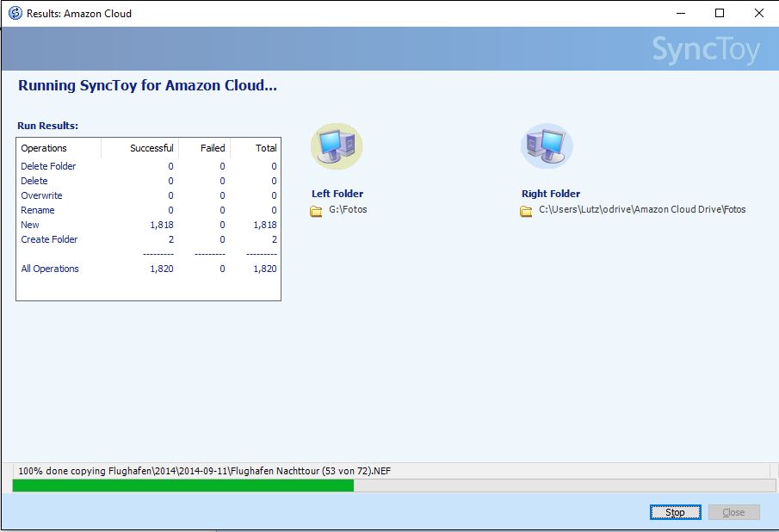Click the Create Folder row label
The height and width of the screenshot is (532, 779).
click(x=49, y=239)
